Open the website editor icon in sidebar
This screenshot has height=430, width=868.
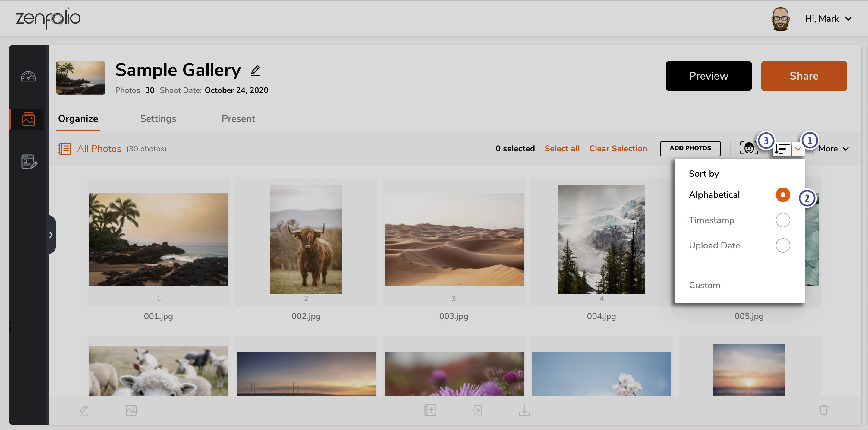coord(28,162)
